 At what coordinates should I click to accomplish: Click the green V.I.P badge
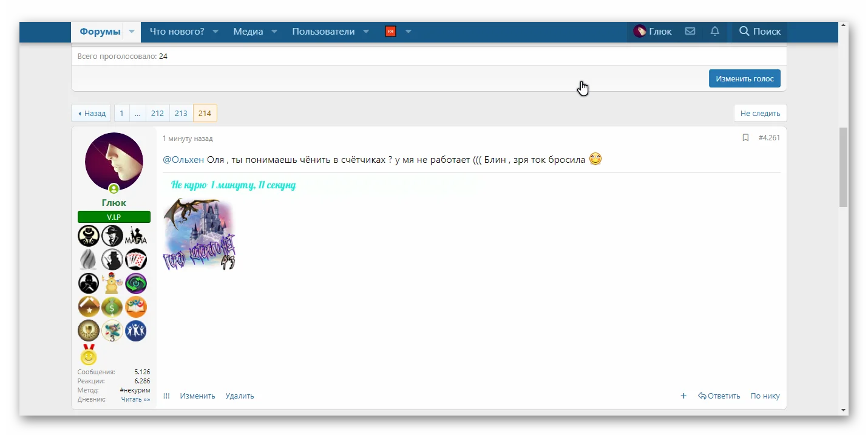click(x=114, y=217)
